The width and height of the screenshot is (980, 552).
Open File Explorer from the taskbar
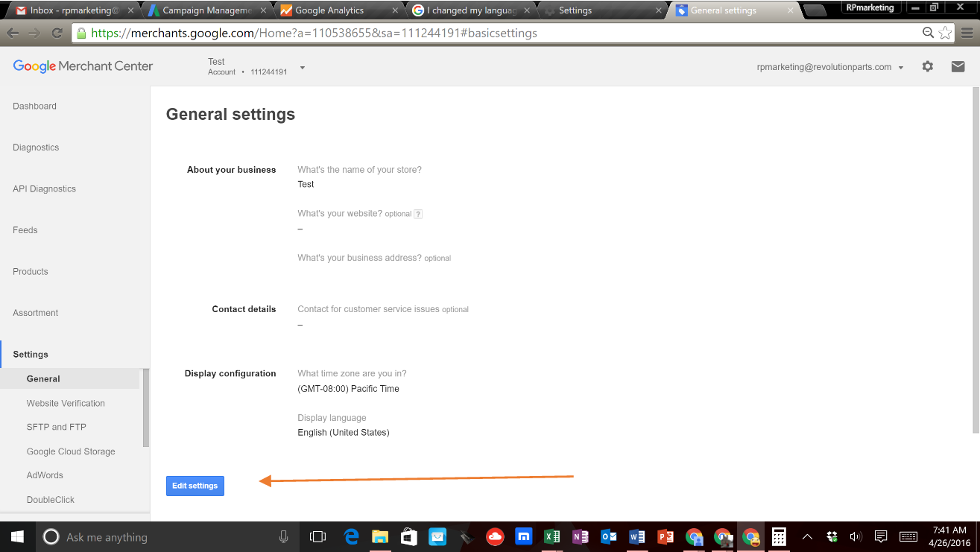(x=380, y=536)
